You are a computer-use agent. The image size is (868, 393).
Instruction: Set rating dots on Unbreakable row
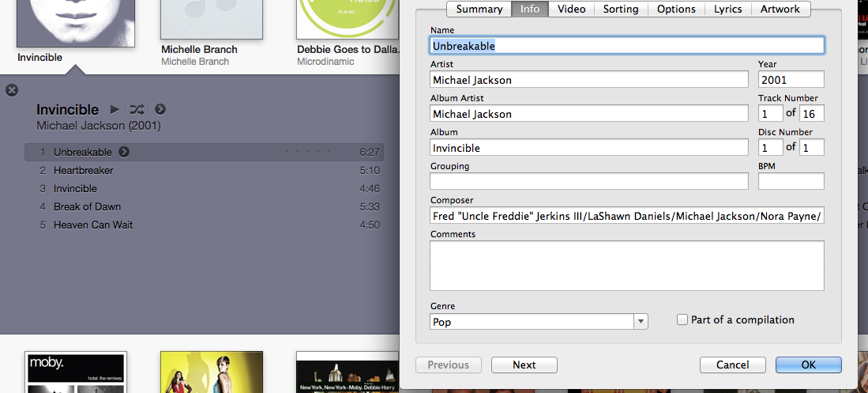coord(307,152)
